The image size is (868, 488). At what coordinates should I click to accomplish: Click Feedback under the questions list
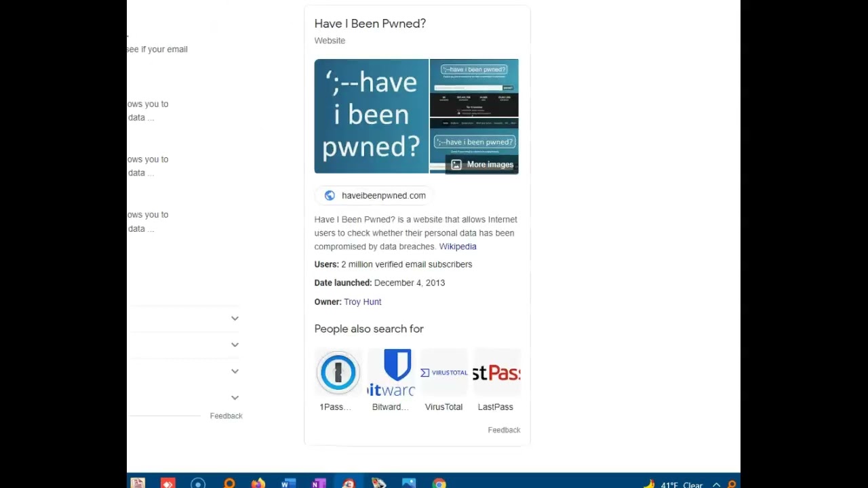pos(226,415)
